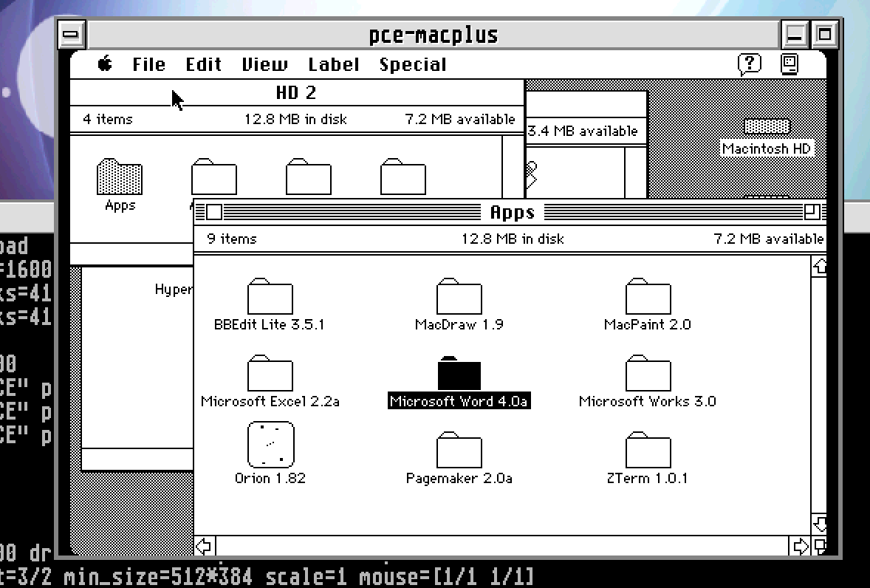The height and width of the screenshot is (588, 870).
Task: Click the Orion 1.82 label text
Action: click(270, 478)
